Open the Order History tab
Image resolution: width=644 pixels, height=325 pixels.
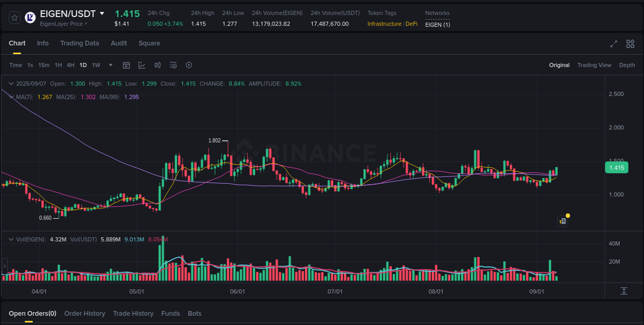coord(84,313)
